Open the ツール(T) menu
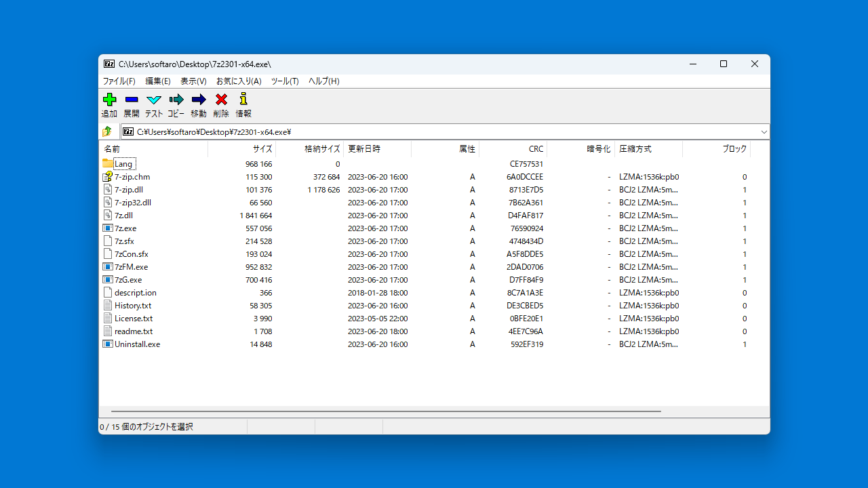This screenshot has height=488, width=868. point(285,81)
